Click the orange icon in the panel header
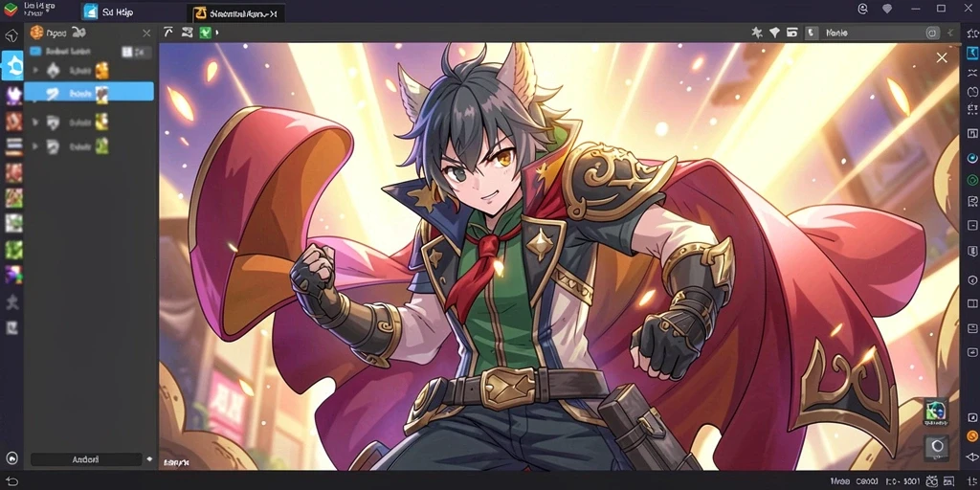Screen dimensions: 980x490 [37, 33]
